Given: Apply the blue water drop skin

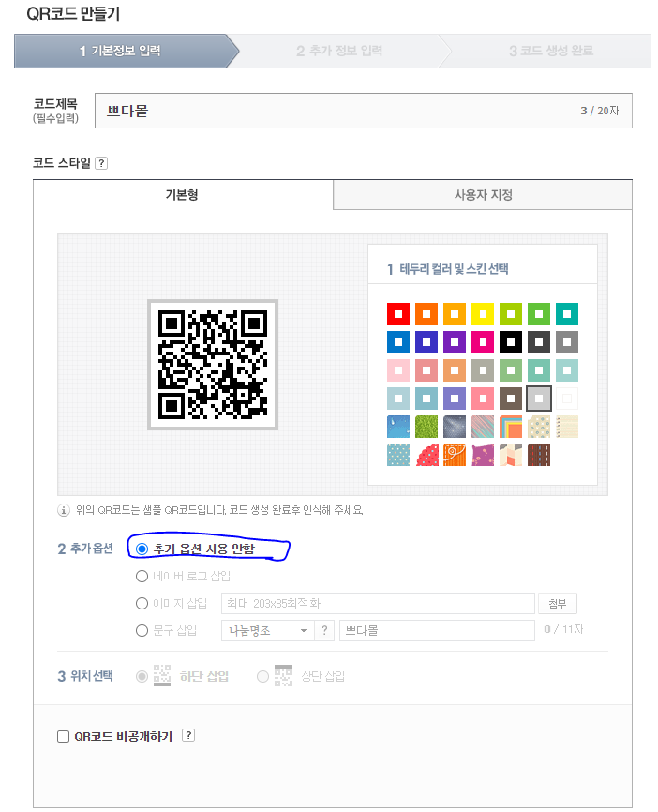Looking at the screenshot, I should [x=398, y=427].
